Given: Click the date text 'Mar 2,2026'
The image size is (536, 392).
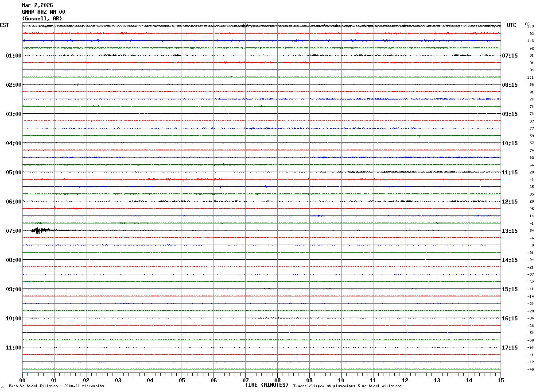Looking at the screenshot, I should [x=37, y=5].
